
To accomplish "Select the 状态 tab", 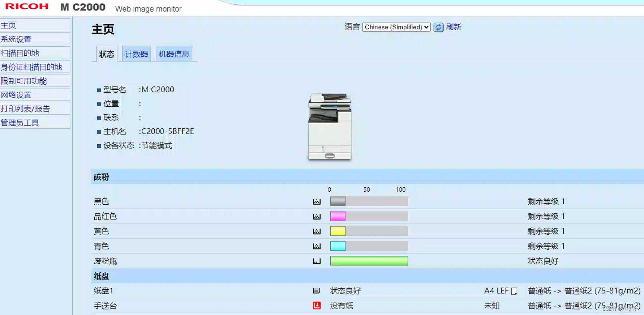I will coord(107,54).
